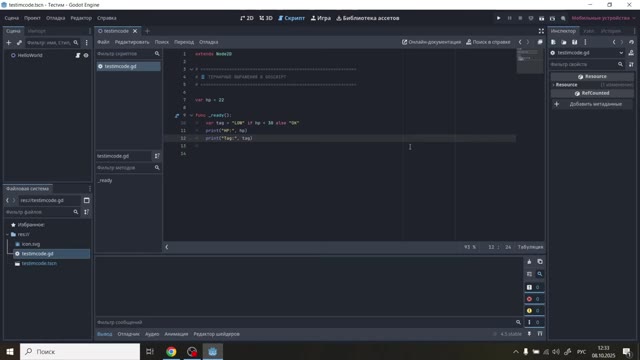The width and height of the screenshot is (640, 360).
Task: Add a new node in Scene panel
Action: (x=9, y=42)
